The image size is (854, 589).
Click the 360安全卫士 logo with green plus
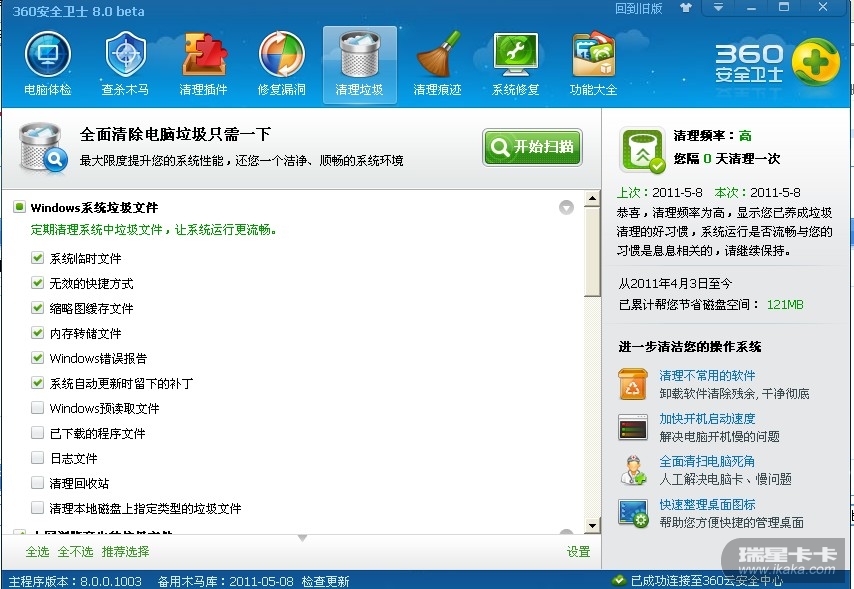click(777, 62)
